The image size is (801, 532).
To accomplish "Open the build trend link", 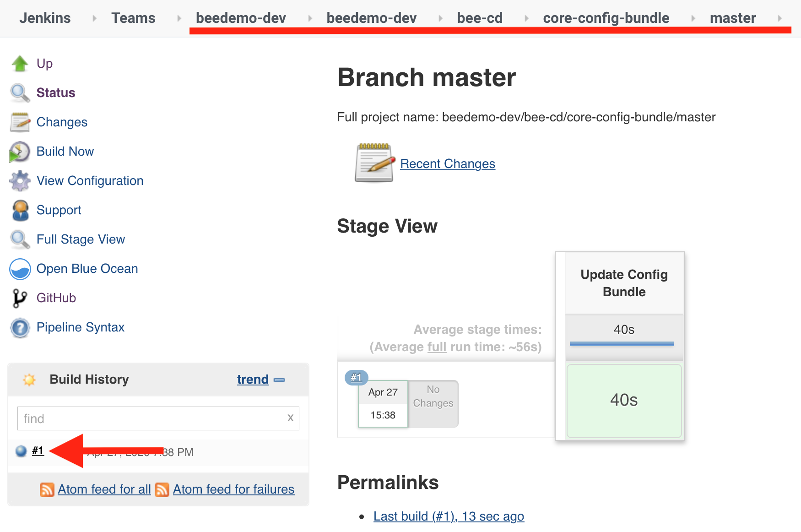I will (253, 380).
